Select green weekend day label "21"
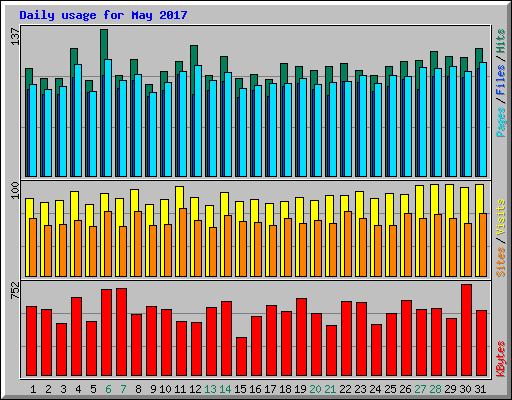Viewport: 512px width, 400px height. click(x=330, y=389)
